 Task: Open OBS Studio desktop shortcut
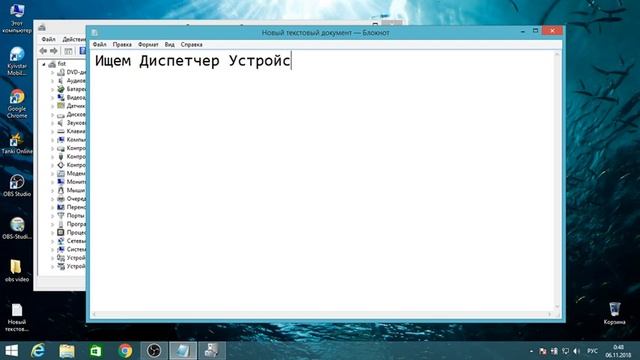(17, 186)
